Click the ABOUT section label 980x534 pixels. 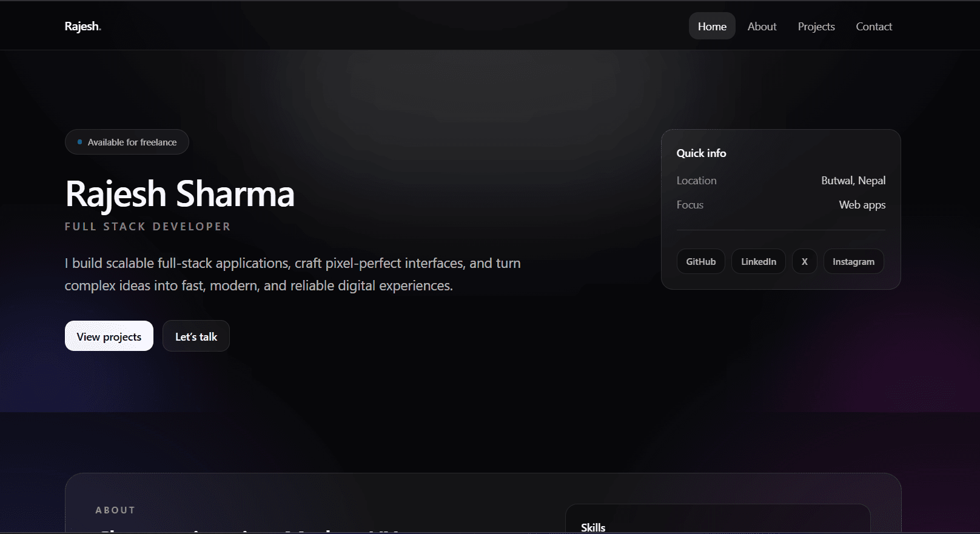pos(115,510)
